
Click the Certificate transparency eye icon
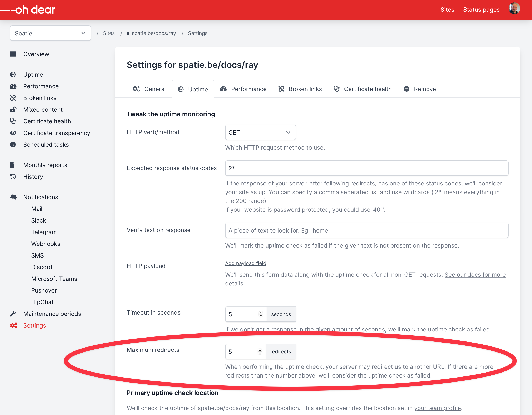point(13,133)
